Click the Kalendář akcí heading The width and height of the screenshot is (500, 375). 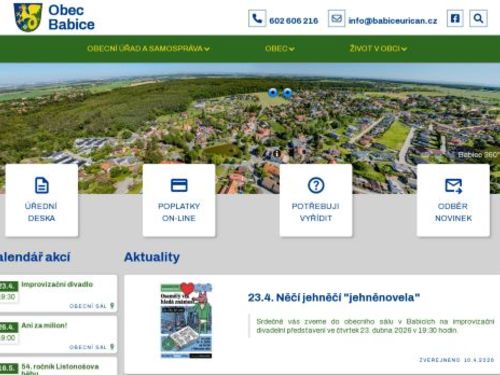click(35, 257)
